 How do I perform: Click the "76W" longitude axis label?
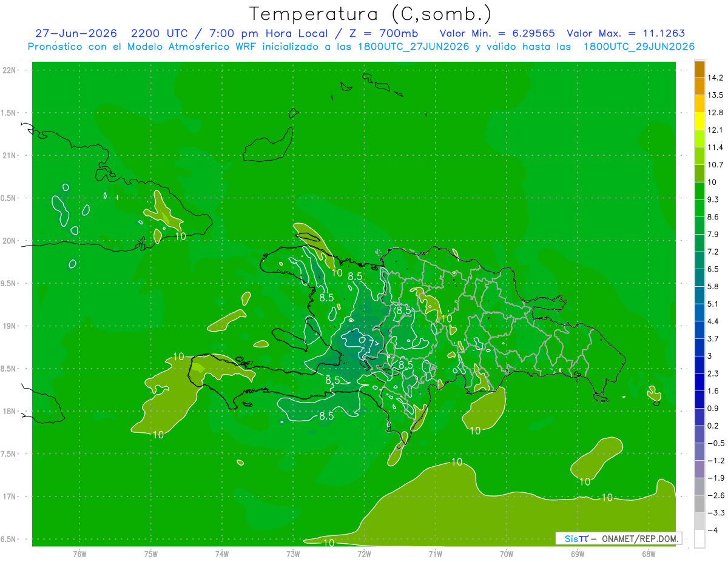(79, 554)
